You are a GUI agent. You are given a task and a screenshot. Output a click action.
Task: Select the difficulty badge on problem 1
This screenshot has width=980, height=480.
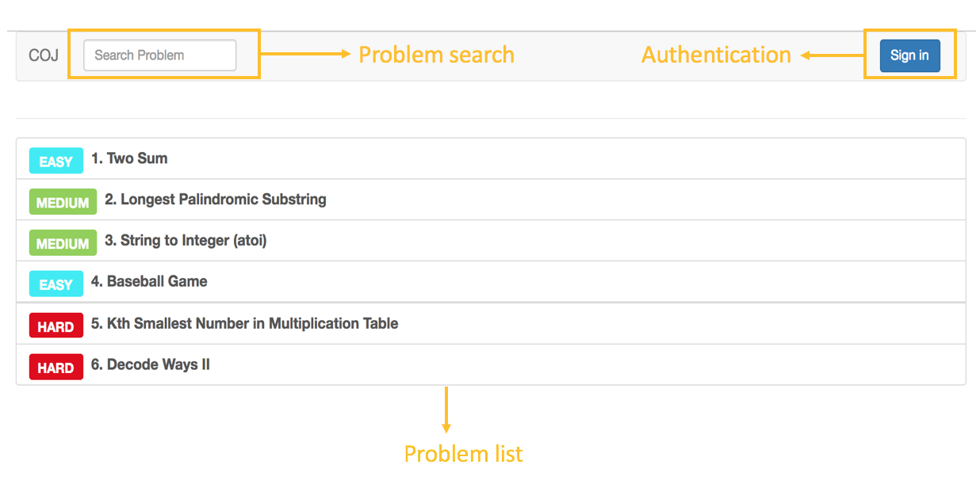point(56,161)
